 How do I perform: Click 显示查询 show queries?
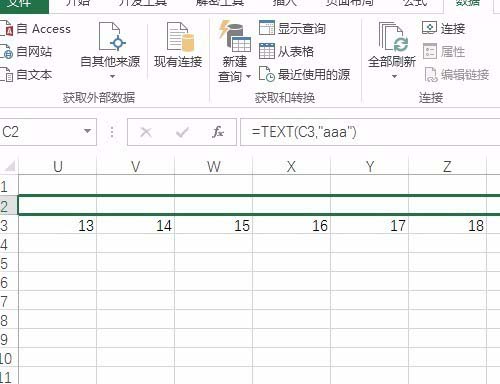tap(292, 28)
